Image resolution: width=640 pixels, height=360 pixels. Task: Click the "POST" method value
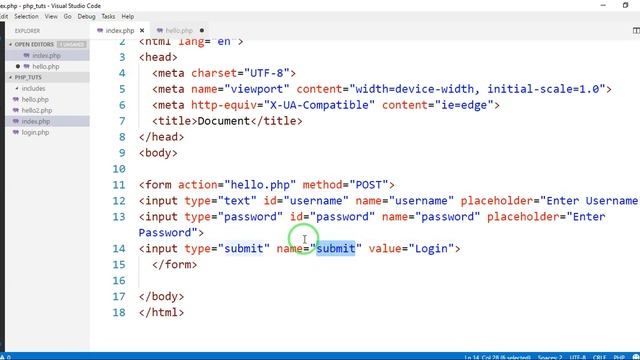369,185
